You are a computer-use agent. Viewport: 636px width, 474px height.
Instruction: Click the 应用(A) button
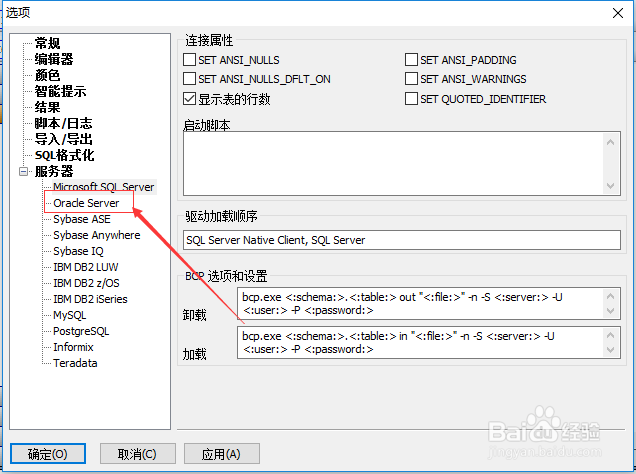pos(221,453)
